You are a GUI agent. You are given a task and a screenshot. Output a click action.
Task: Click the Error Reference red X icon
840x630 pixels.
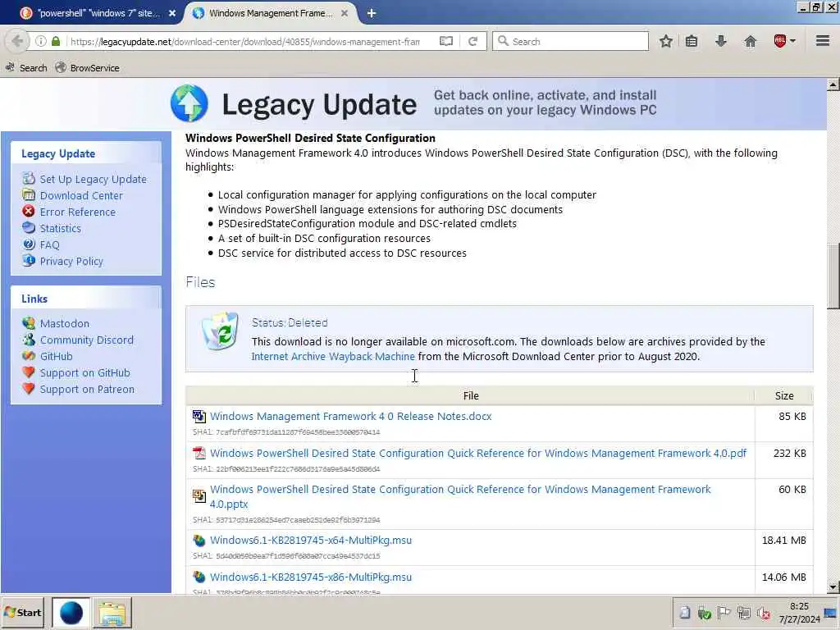(29, 212)
